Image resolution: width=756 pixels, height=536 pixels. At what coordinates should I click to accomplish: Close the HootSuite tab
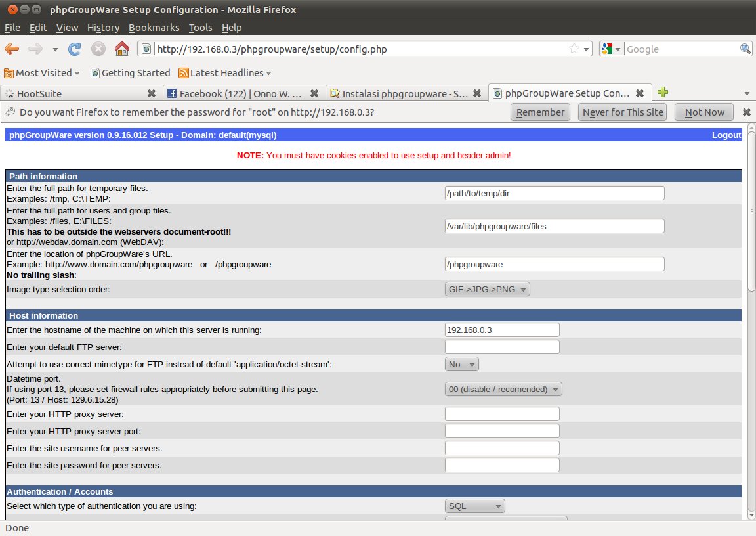pos(152,93)
